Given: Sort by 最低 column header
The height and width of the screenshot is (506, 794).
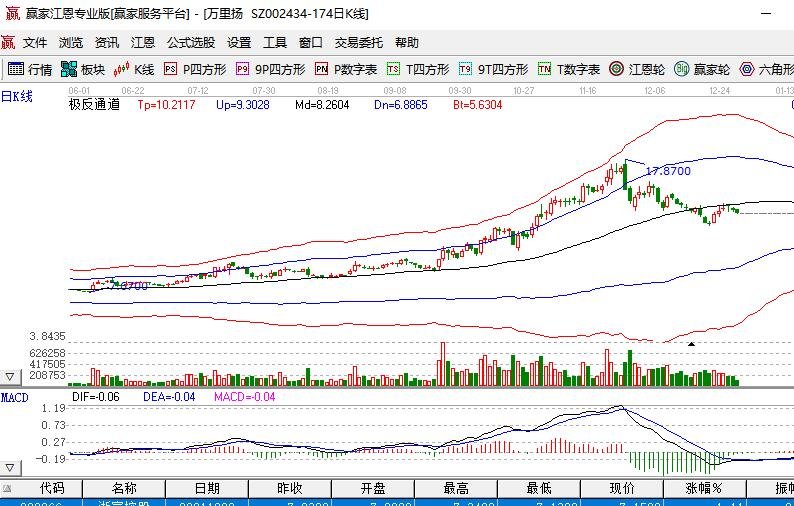Looking at the screenshot, I should 539,489.
